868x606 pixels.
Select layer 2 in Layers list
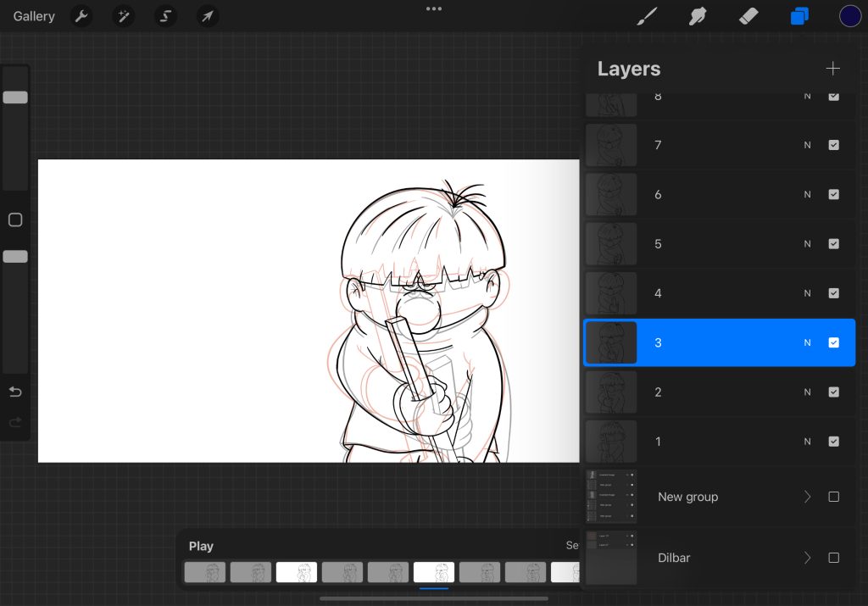(721, 392)
